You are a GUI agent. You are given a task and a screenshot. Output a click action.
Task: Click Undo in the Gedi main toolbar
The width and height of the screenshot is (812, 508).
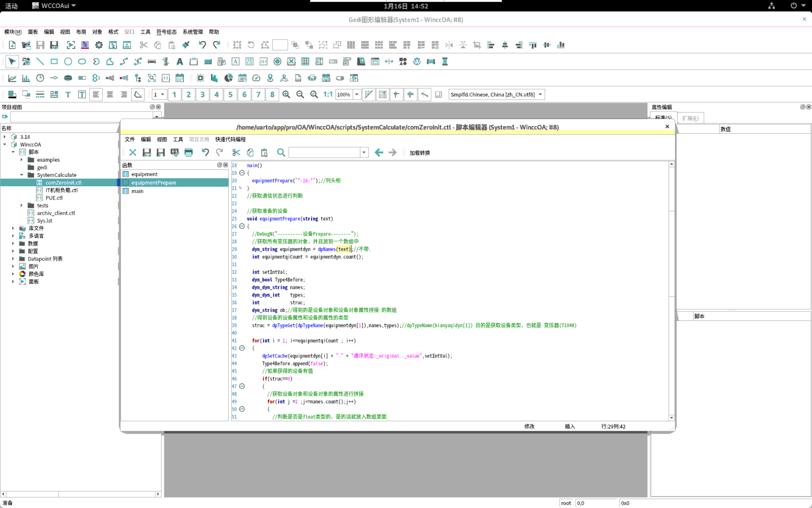point(202,45)
